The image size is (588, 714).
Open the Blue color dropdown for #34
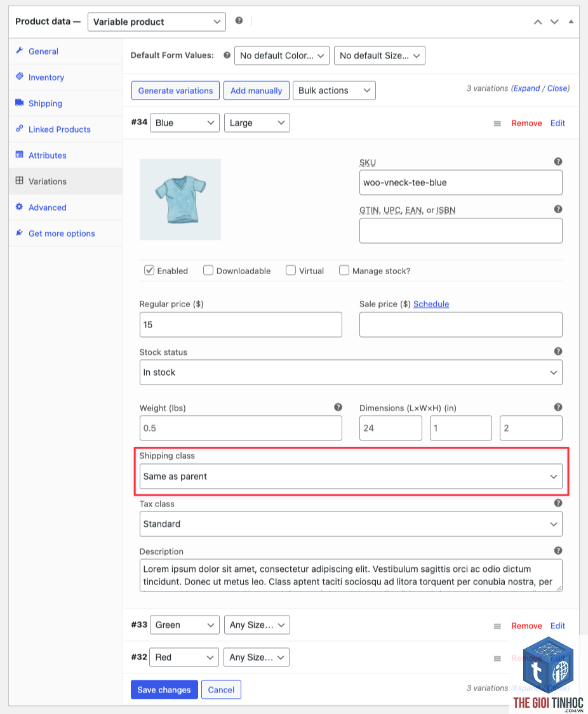click(x=184, y=123)
